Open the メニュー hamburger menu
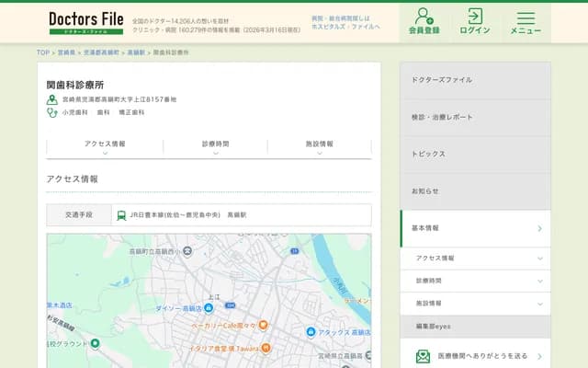588x368 pixels. coord(526,22)
